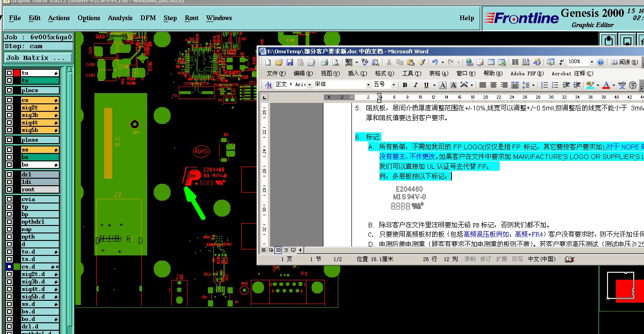Toggle the checkbox for layer 'cs.d'
Screen dimensions: 644x334
tap(9, 267)
